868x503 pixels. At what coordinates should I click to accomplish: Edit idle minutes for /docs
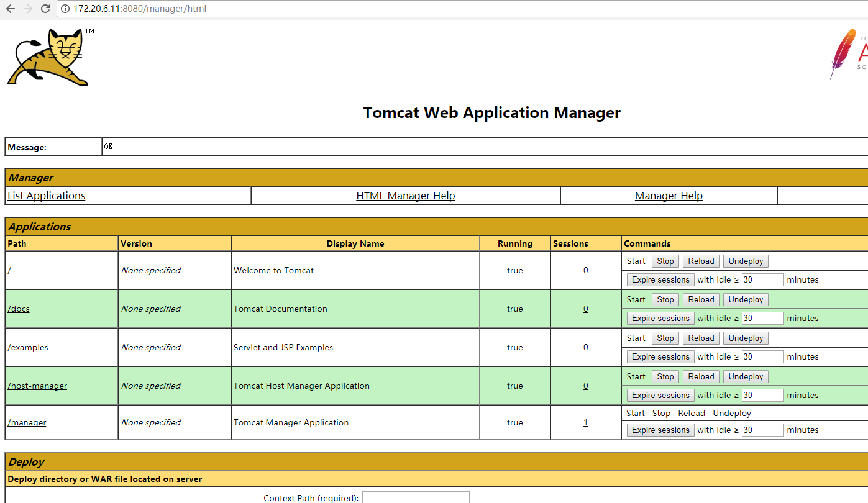click(x=763, y=319)
